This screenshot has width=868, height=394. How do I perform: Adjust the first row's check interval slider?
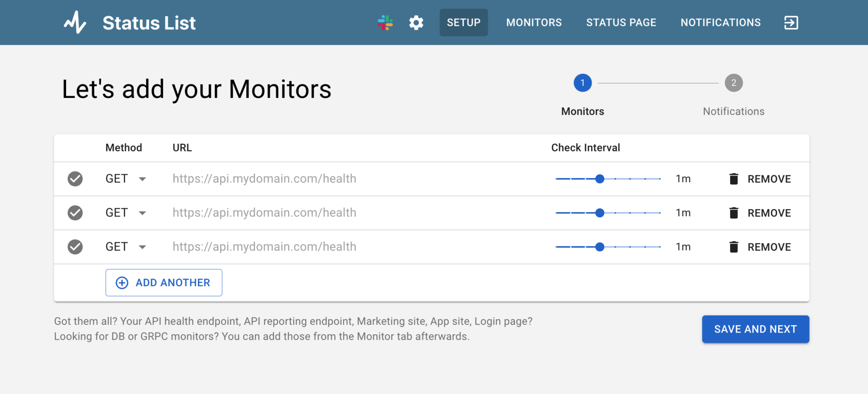click(600, 179)
